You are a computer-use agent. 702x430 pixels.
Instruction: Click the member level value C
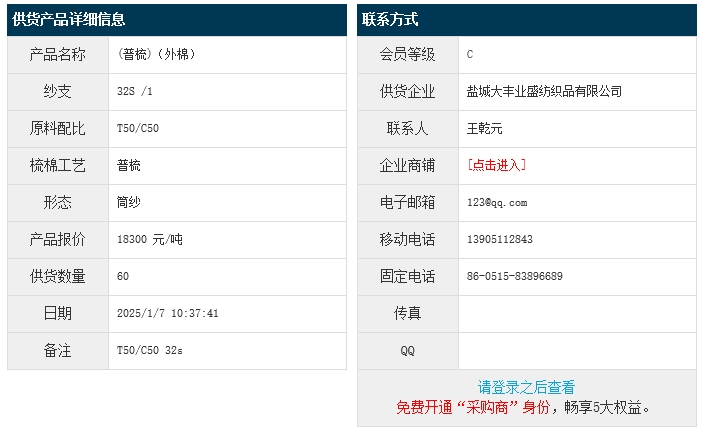point(470,54)
